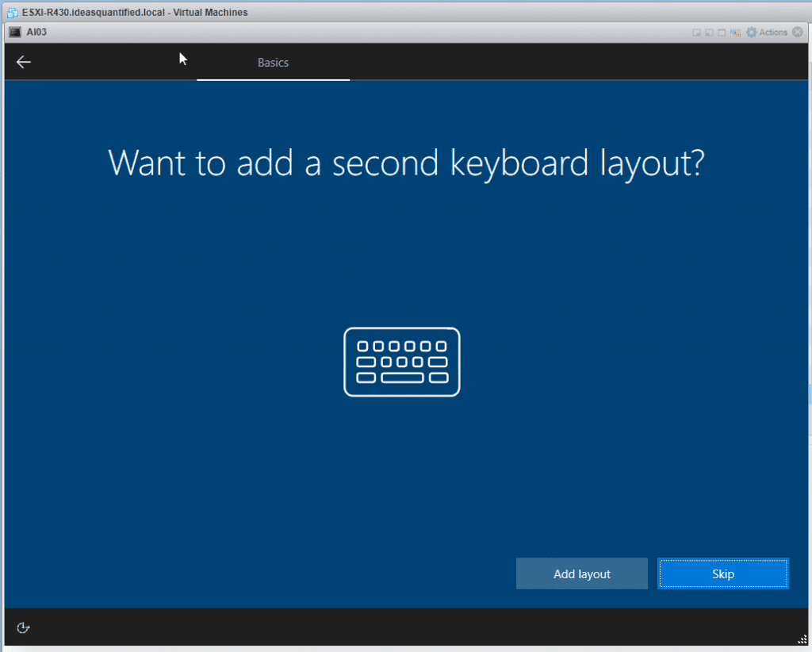Open the Ease of Access icon

pos(23,627)
